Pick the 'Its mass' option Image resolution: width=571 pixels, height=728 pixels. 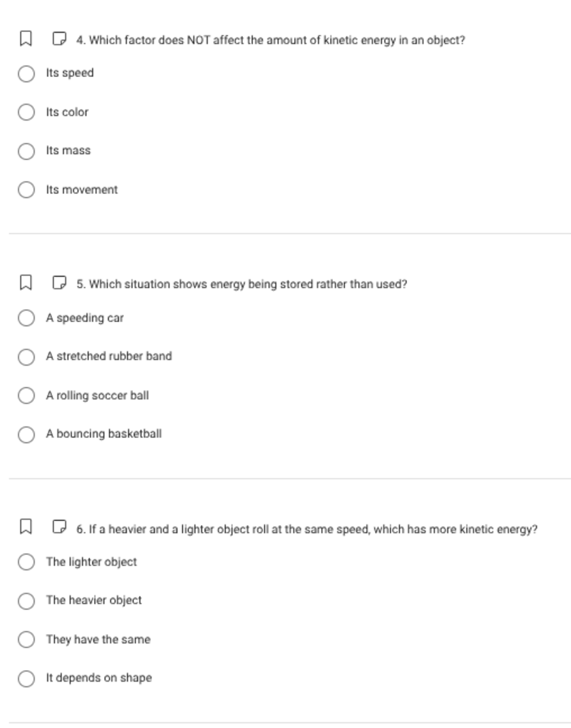coord(27,151)
